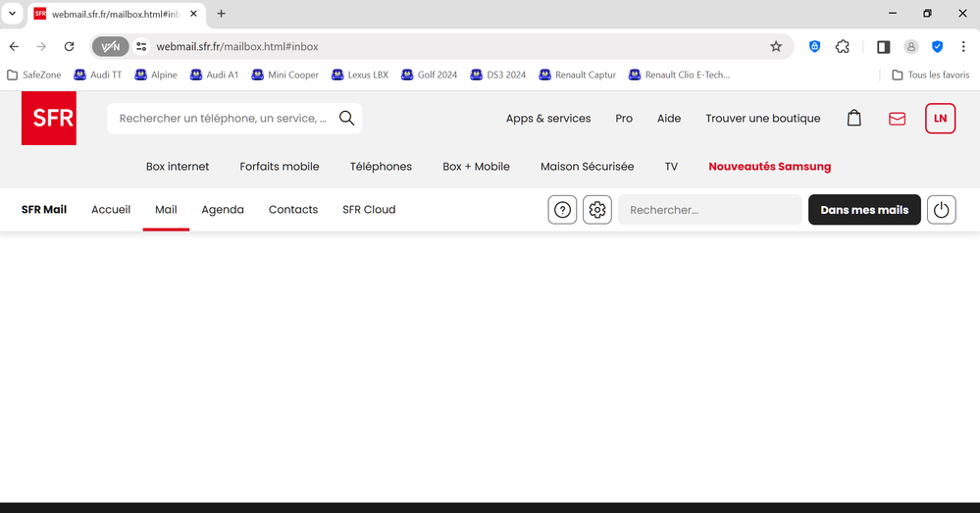Click the Rechercher mail search field

[709, 210]
